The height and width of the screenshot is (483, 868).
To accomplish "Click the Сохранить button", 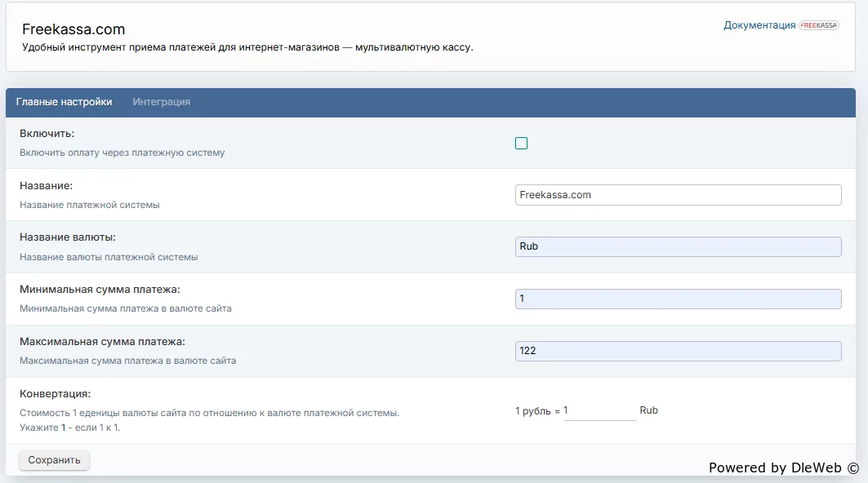I will pos(54,460).
